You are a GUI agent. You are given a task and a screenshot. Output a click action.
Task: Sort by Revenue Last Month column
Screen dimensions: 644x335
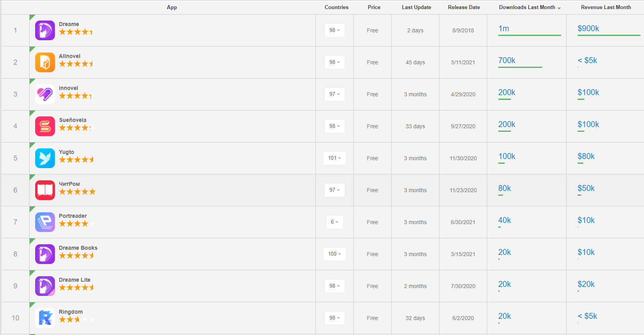(x=606, y=7)
